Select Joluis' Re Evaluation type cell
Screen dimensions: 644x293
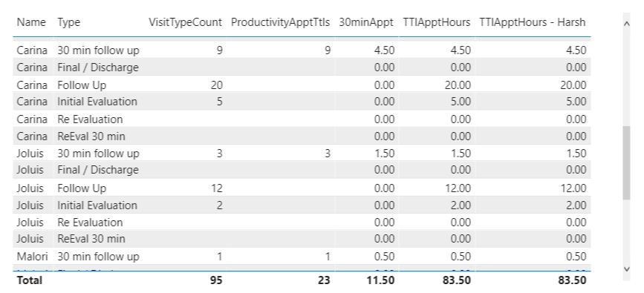coord(90,222)
